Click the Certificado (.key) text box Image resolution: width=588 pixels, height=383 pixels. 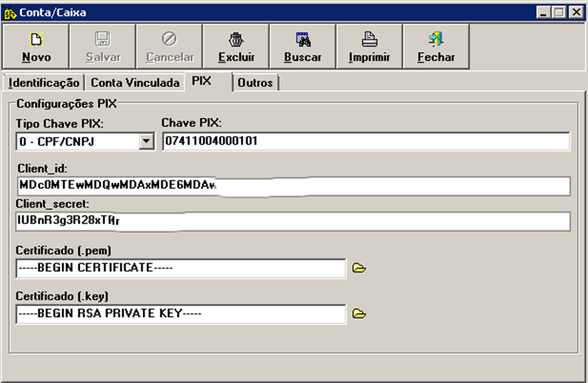pos(180,314)
